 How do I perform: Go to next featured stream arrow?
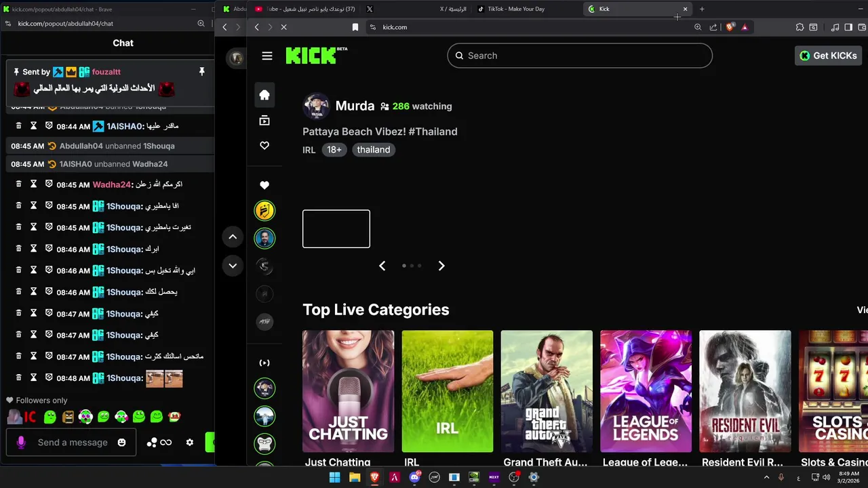(441, 266)
